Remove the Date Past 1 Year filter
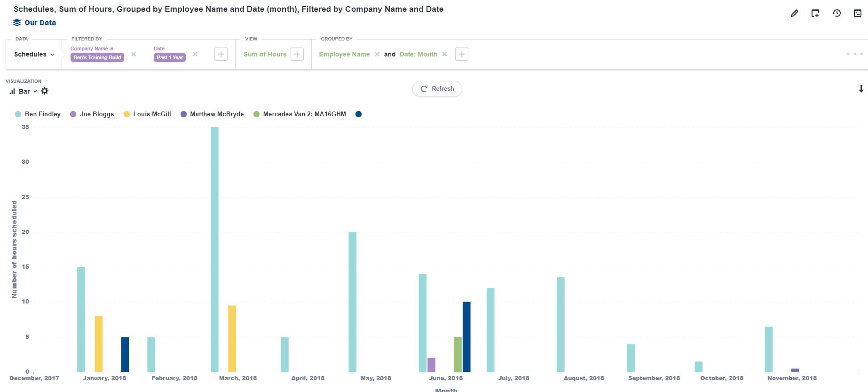868x392 pixels. pos(195,54)
